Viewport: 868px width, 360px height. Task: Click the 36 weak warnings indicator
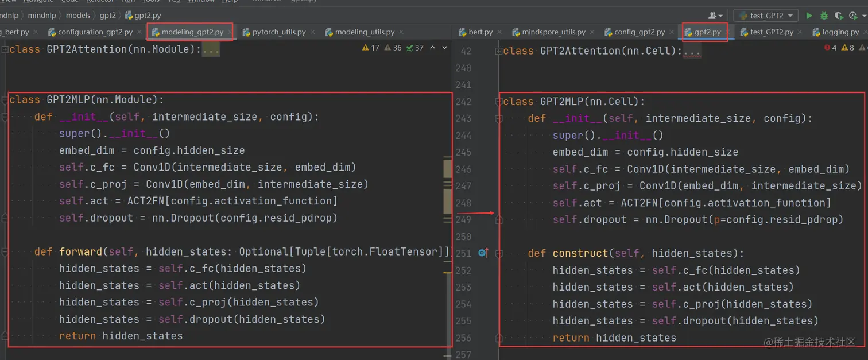pyautogui.click(x=393, y=48)
